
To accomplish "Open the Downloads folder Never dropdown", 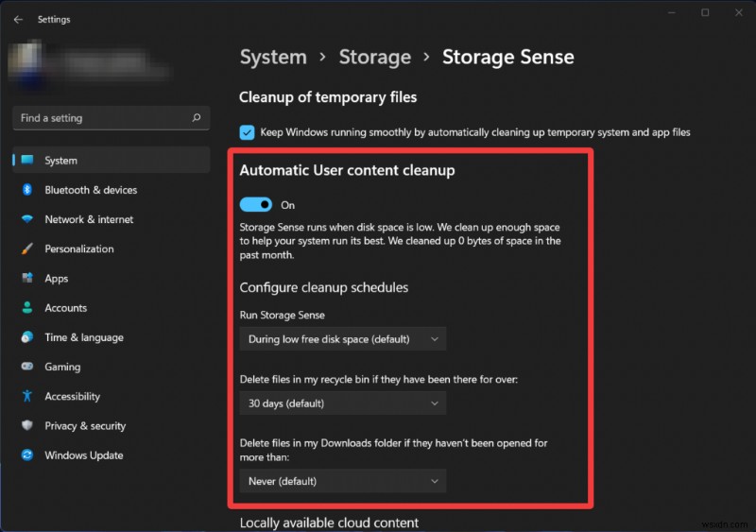I will pos(343,481).
